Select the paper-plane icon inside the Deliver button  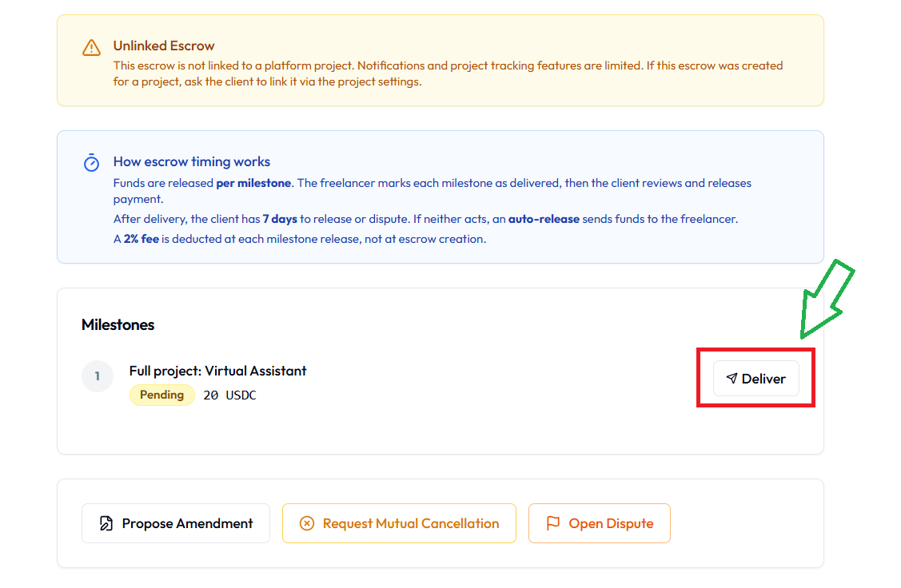pyautogui.click(x=733, y=378)
